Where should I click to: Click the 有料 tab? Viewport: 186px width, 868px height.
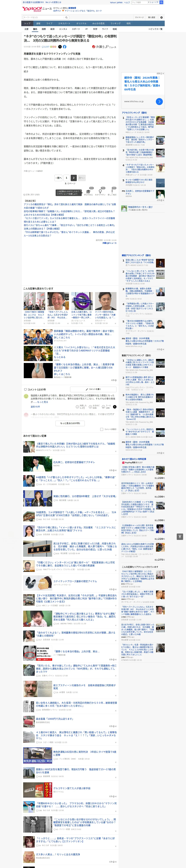(128, 24)
